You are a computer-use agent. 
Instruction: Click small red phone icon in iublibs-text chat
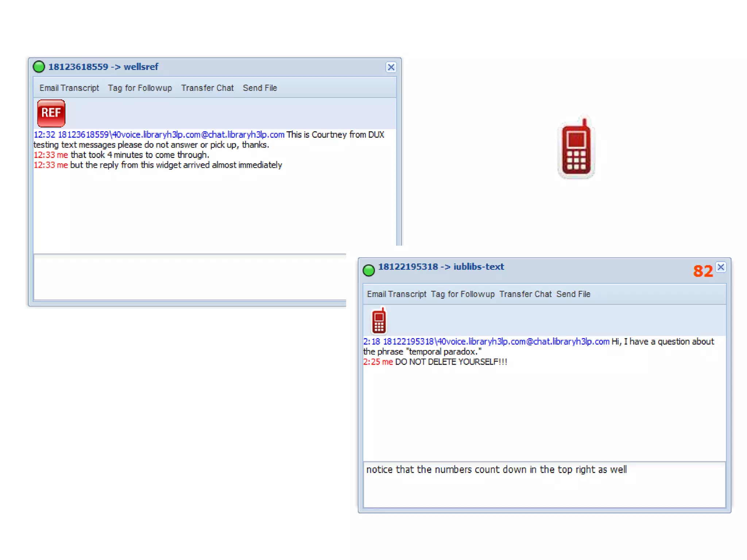[x=379, y=321]
